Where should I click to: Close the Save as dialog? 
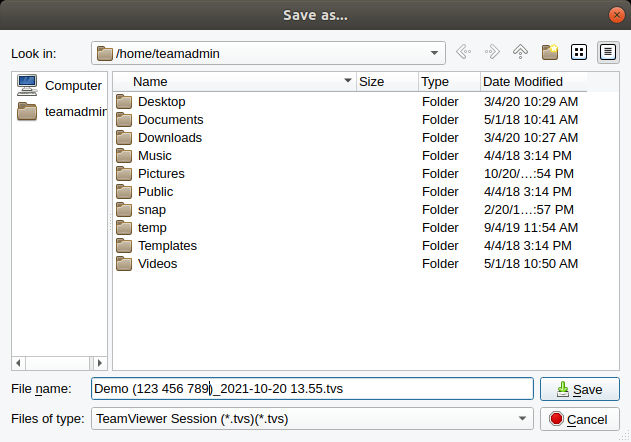pos(617,15)
